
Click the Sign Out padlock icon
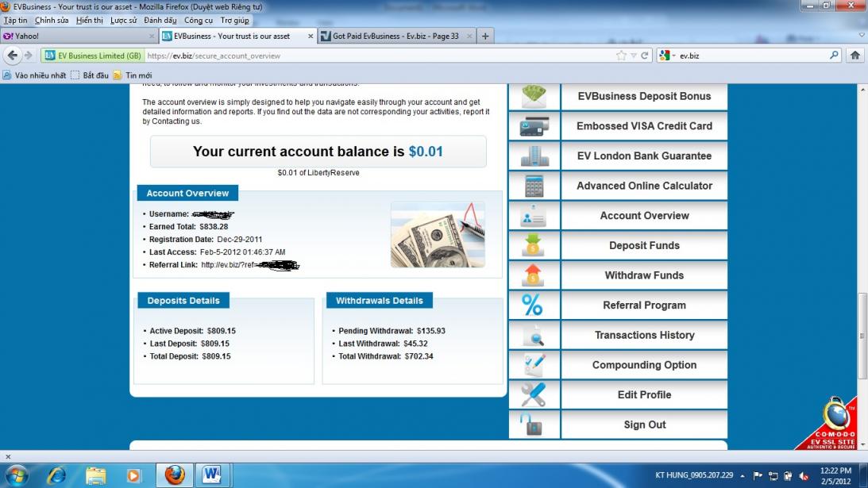click(532, 425)
